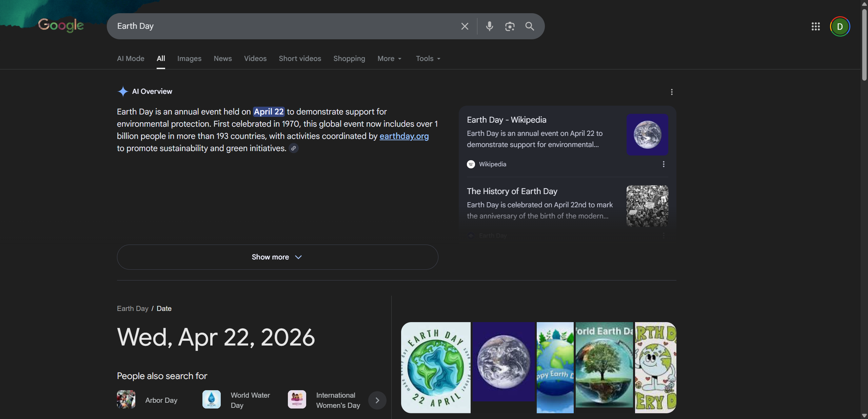Switch to the AI Mode tab
Image resolution: width=868 pixels, height=419 pixels.
131,59
